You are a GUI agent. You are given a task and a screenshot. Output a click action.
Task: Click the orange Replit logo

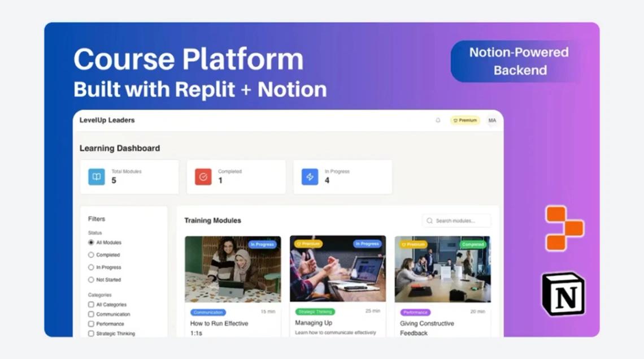click(564, 228)
